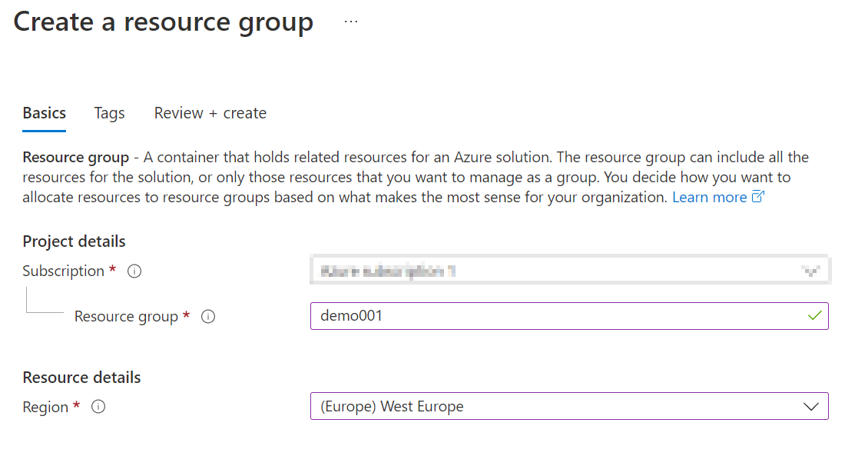Click the external link icon after Learn more

pyautogui.click(x=758, y=197)
